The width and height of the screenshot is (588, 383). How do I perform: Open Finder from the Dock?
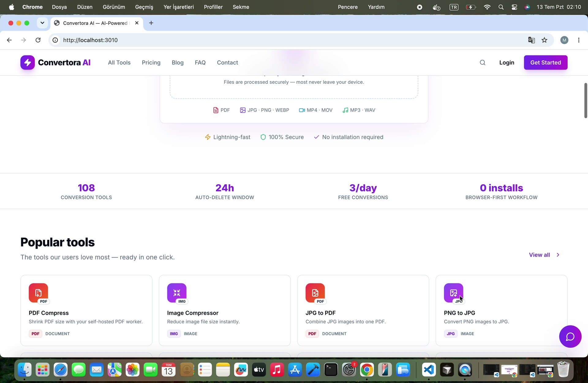click(x=24, y=370)
